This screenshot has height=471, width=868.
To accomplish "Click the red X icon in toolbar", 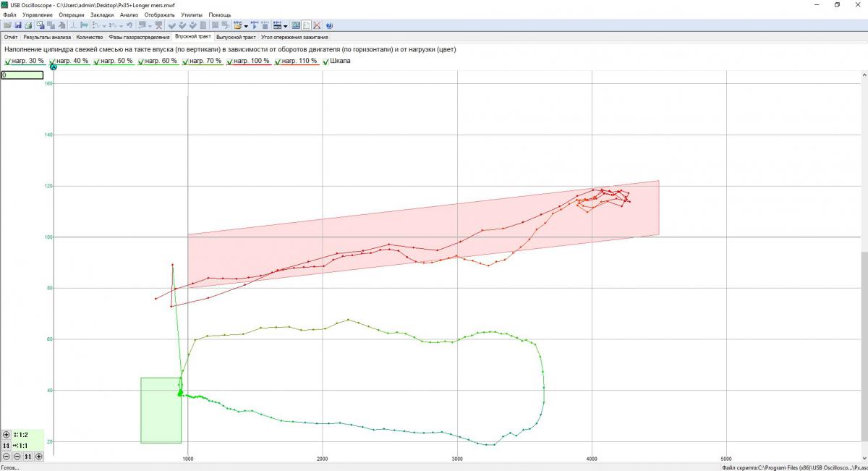I will coord(317,25).
